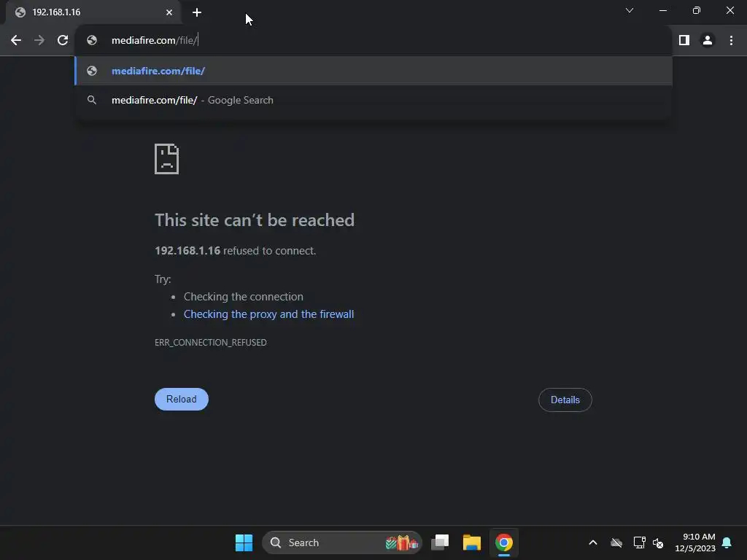The image size is (747, 560).
Task: Click the globe icon beside URL suggestion
Action: click(92, 71)
